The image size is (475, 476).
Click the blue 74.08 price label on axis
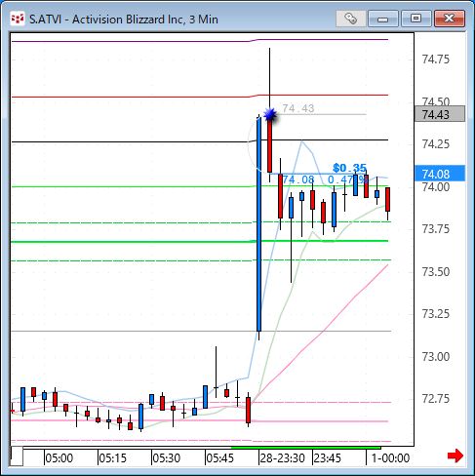click(x=440, y=174)
